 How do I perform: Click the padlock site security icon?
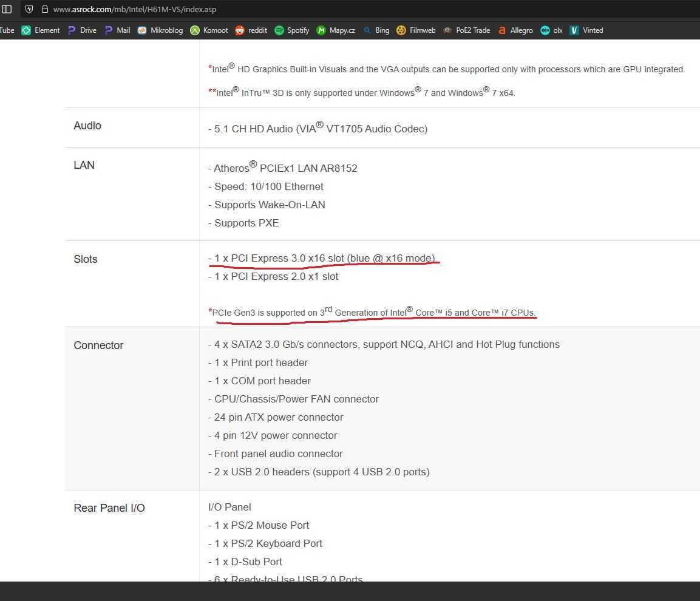pos(45,9)
